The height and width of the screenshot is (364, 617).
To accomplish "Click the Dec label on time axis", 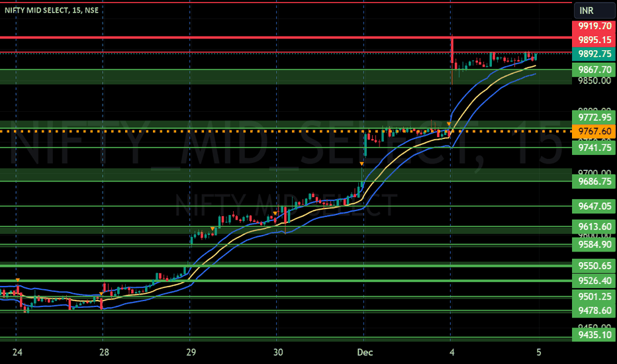I will [x=365, y=352].
